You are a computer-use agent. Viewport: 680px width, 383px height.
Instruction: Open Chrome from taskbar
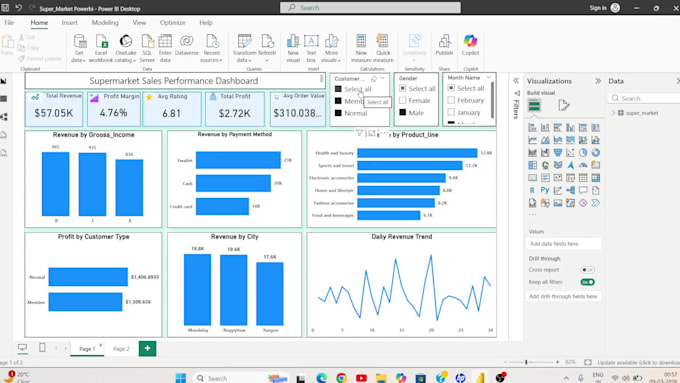(341, 378)
